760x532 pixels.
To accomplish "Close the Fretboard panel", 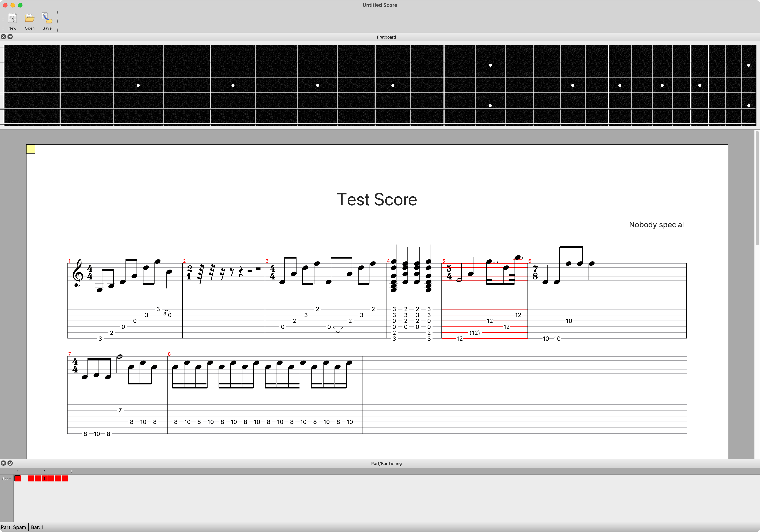I will click(x=3, y=37).
